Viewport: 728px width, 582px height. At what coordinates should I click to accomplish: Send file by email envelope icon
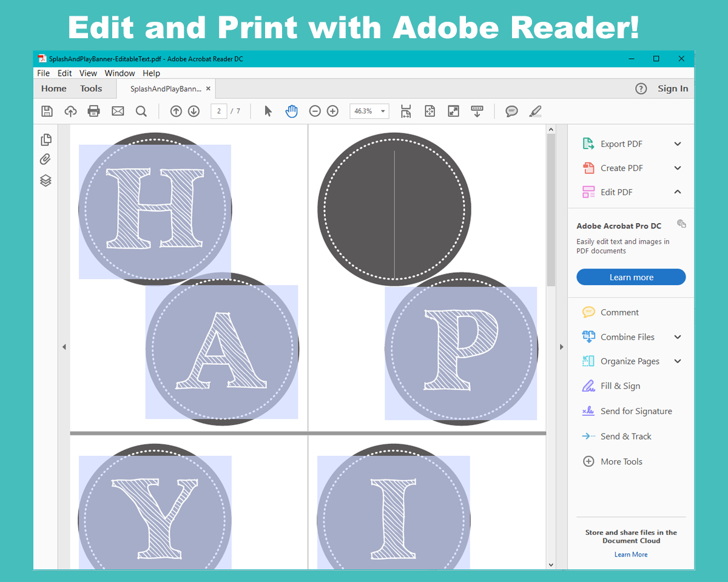tap(118, 111)
